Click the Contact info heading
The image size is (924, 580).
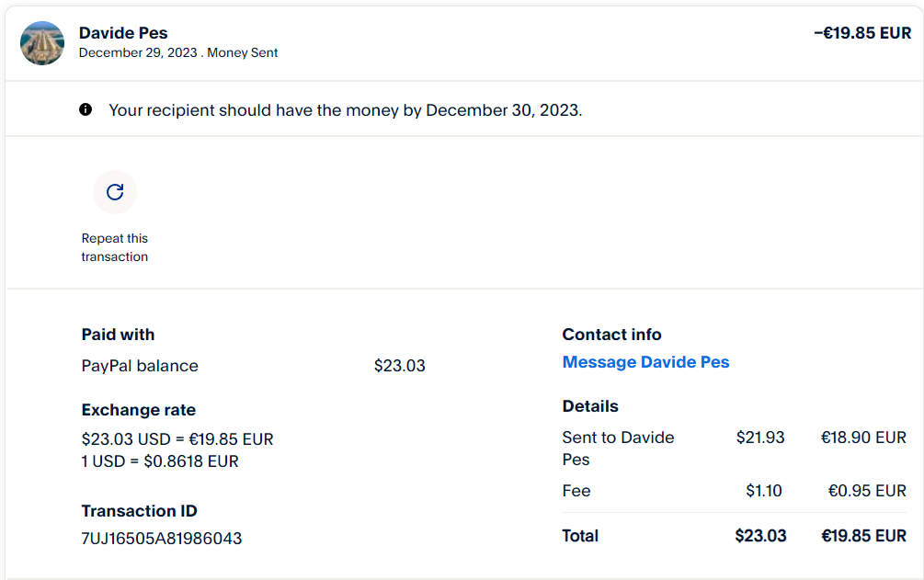[611, 335]
